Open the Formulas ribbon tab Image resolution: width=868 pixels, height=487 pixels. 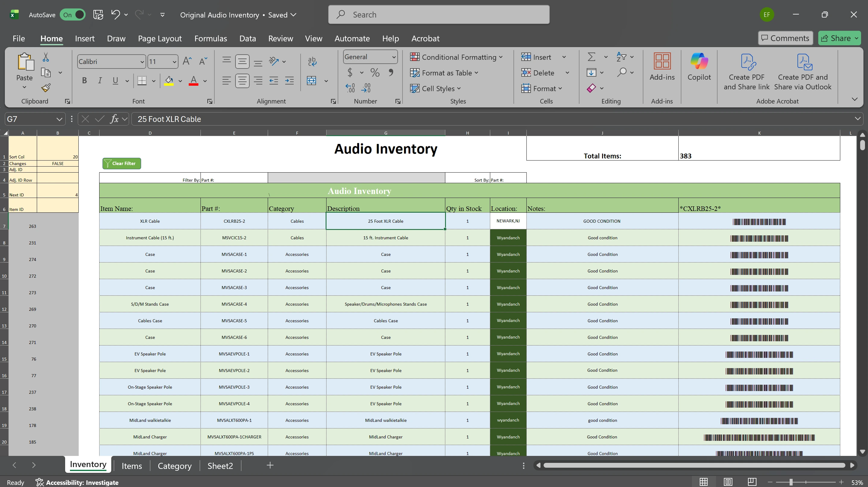[211, 38]
